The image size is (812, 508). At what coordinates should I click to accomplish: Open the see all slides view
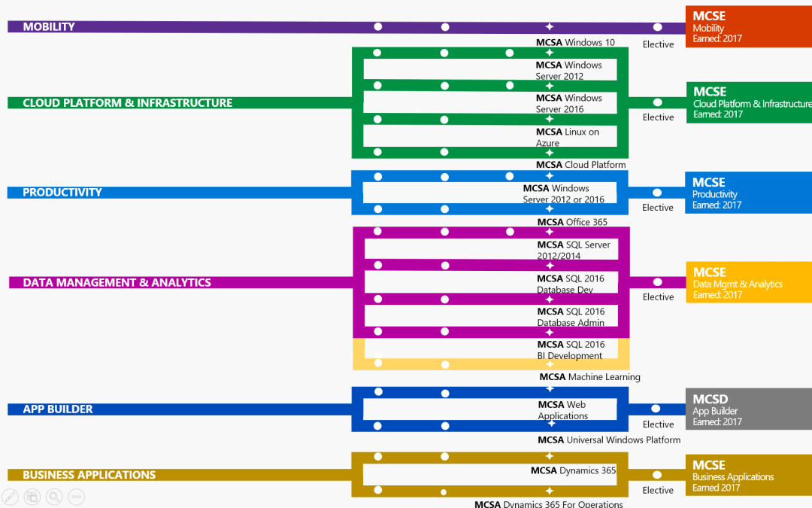32,497
